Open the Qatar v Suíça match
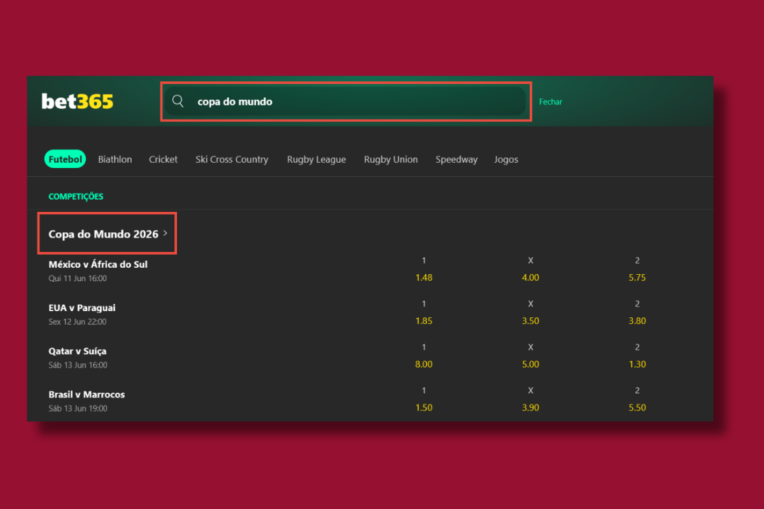764x509 pixels. [77, 351]
